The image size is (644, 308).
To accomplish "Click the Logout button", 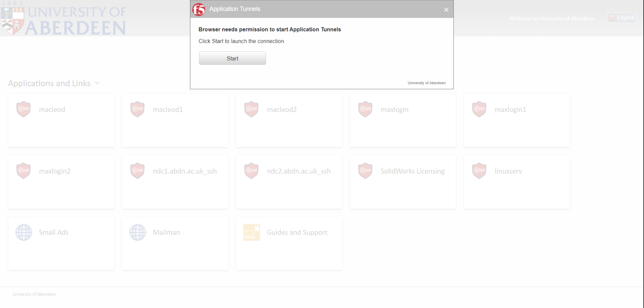I will coord(622,18).
